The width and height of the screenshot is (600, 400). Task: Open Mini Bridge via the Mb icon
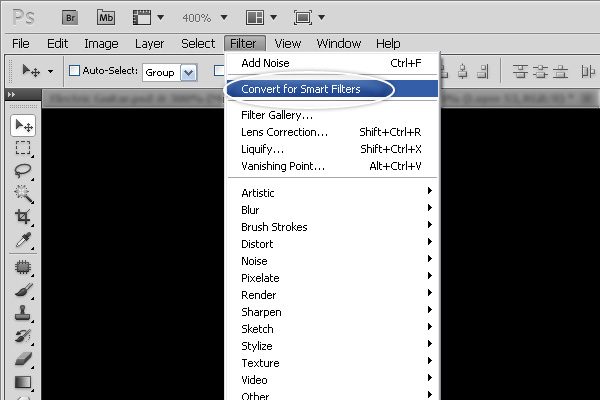tap(106, 18)
